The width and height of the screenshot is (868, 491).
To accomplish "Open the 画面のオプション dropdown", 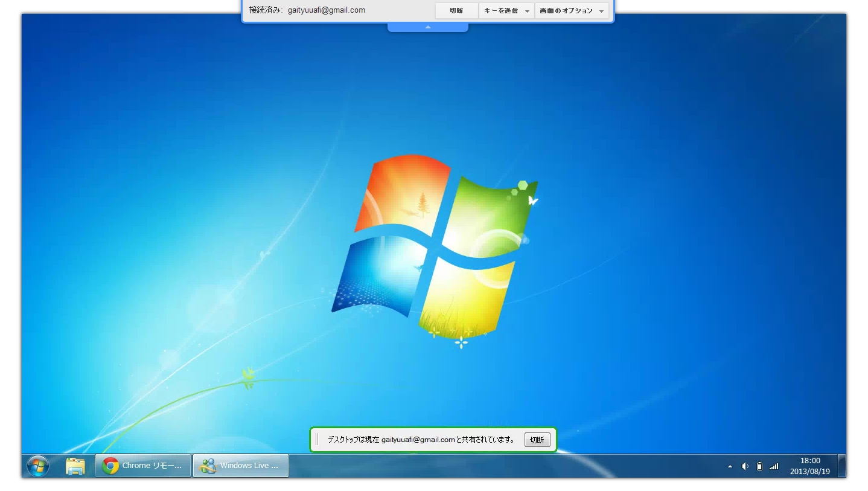I will coord(572,11).
